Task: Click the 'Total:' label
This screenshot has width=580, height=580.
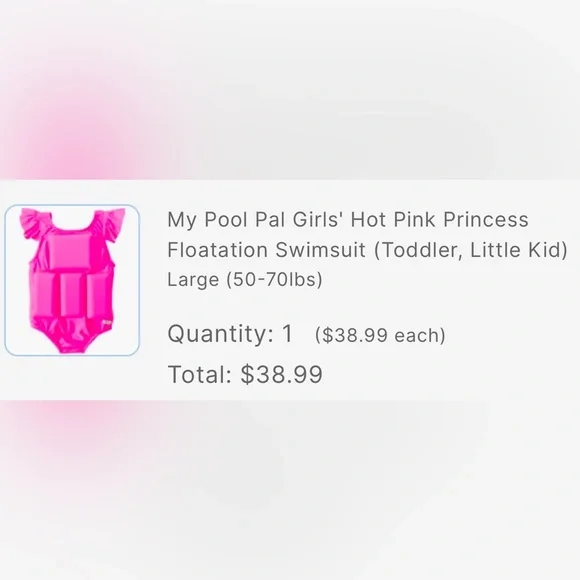Action: tap(200, 374)
